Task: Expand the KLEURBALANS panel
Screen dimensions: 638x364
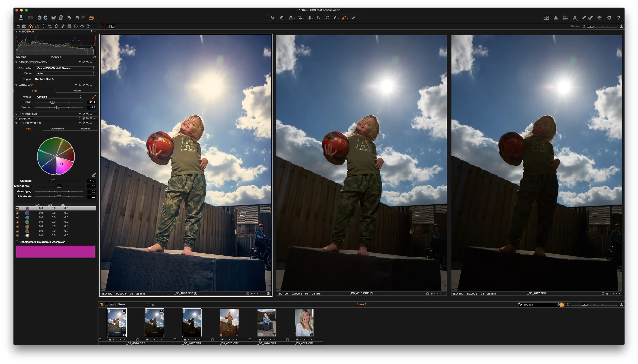Action: coord(16,114)
